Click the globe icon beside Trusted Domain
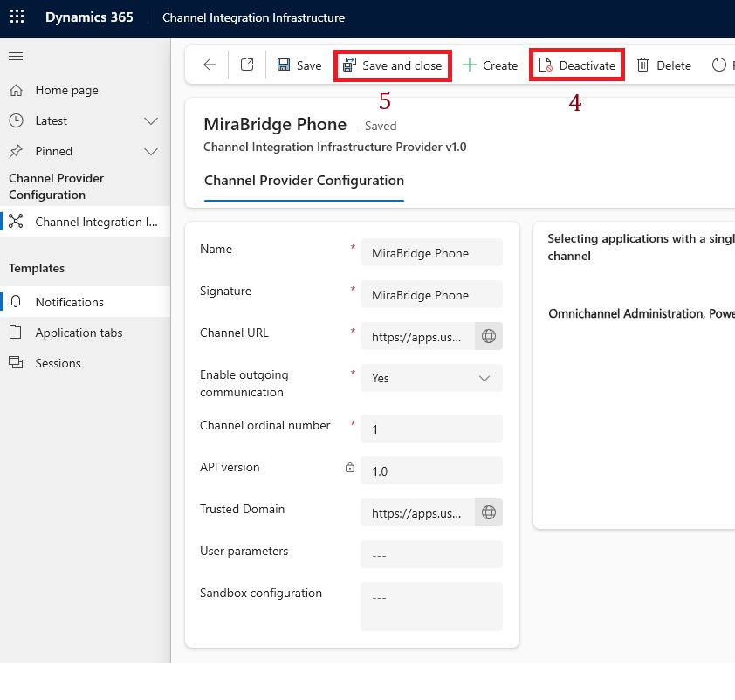 pyautogui.click(x=489, y=513)
